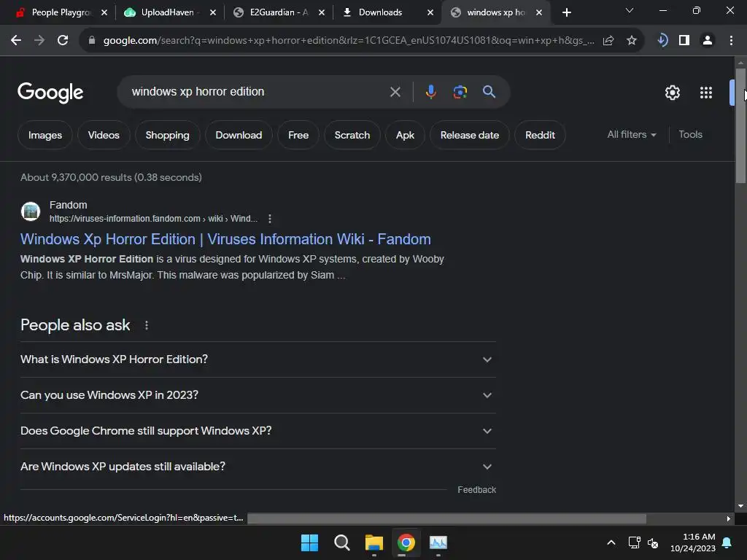Click the horizontal scrollbar right arrow

pos(729,518)
